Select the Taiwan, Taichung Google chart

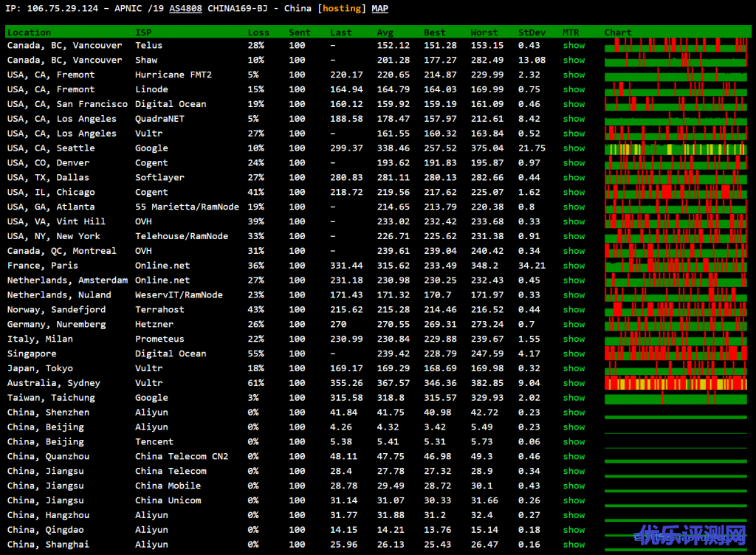tap(676, 398)
